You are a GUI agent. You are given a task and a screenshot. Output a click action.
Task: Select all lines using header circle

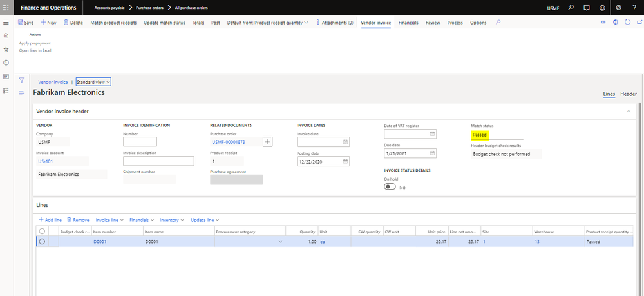click(42, 232)
